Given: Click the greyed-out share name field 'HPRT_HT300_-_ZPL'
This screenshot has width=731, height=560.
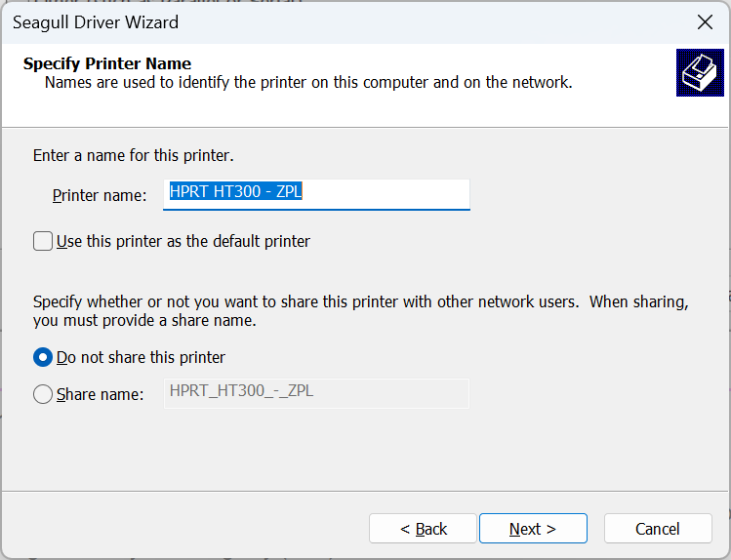Looking at the screenshot, I should [x=316, y=393].
